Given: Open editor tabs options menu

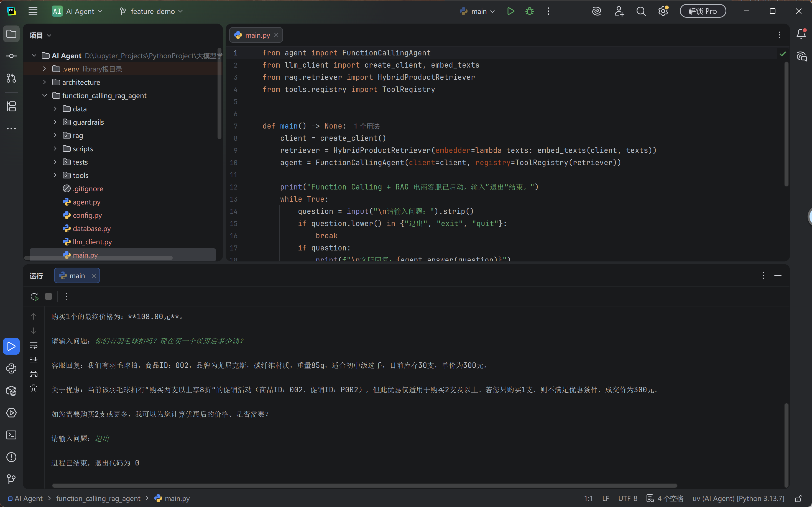Looking at the screenshot, I should tap(780, 35).
